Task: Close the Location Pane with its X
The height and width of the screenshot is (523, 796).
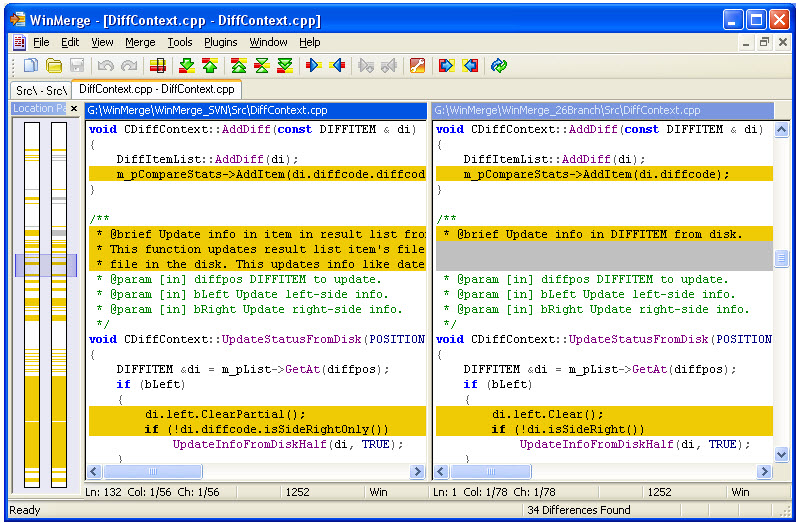Action: 74,108
